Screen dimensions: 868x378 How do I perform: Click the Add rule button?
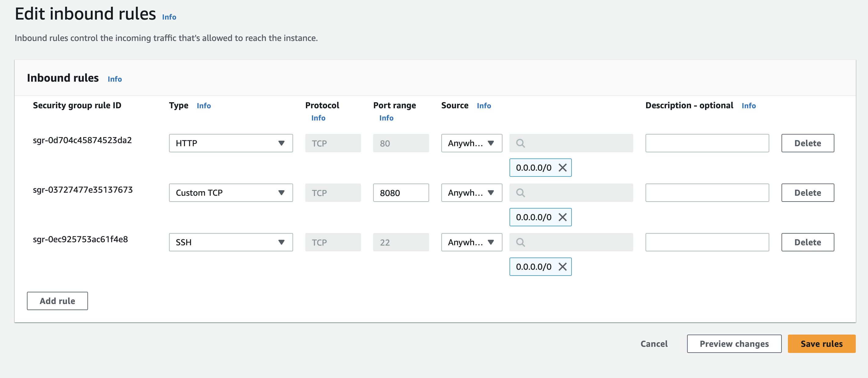[x=57, y=301]
